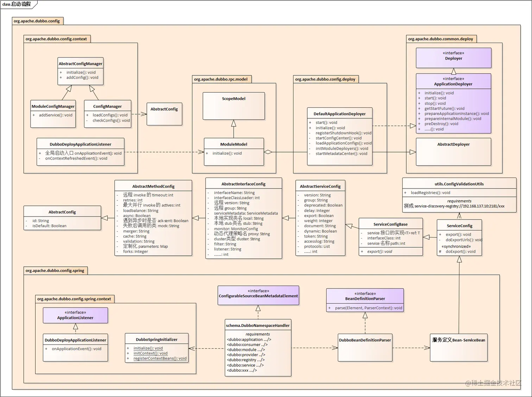Viewport: 532px width, 397px height.
Task: Select the DubboBeanDefinitionParser class title
Action: coord(365,340)
